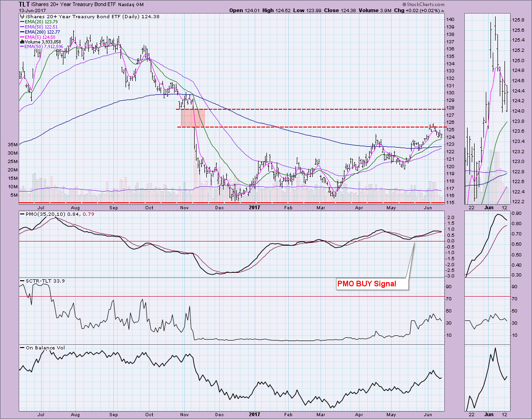Click the PMO(35,20,10) indicator label
The height and width of the screenshot is (419, 532).
click(x=56, y=214)
